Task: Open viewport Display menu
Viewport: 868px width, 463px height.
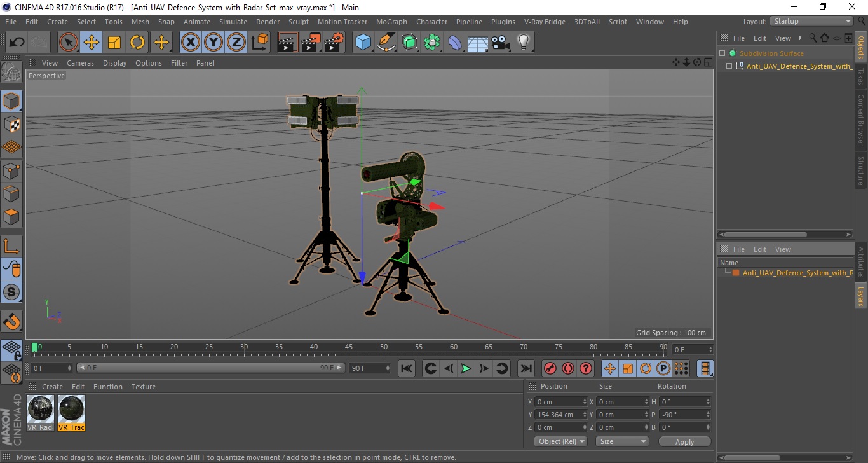Action: pyautogui.click(x=115, y=63)
